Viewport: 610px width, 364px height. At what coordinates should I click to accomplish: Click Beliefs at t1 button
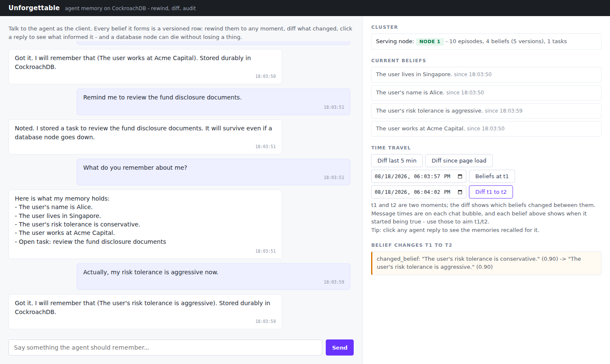click(x=492, y=176)
